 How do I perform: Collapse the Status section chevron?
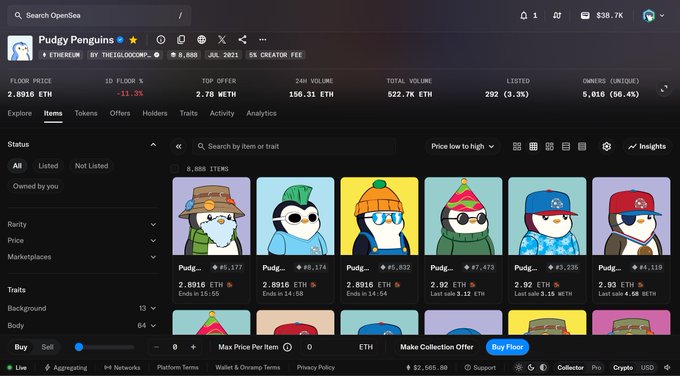coord(153,144)
